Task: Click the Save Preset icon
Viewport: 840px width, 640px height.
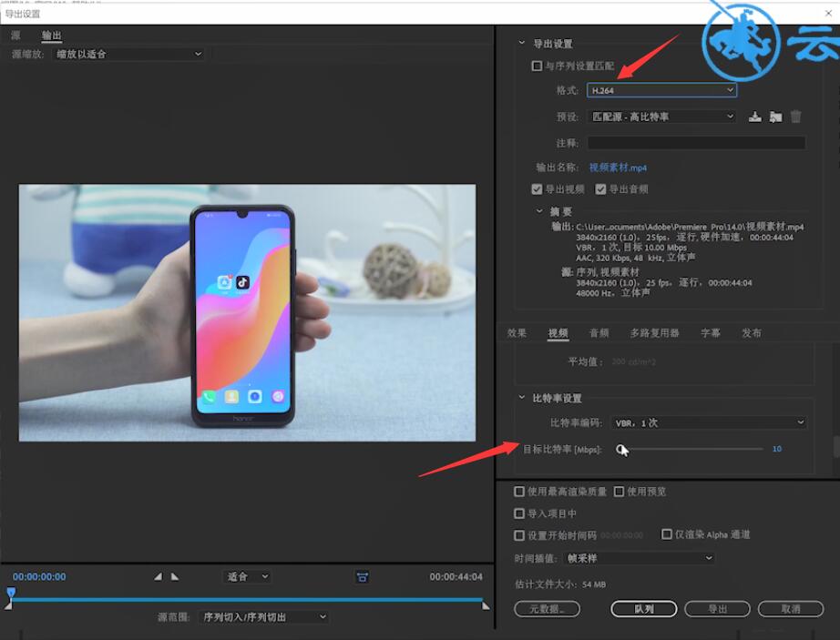Action: (755, 117)
